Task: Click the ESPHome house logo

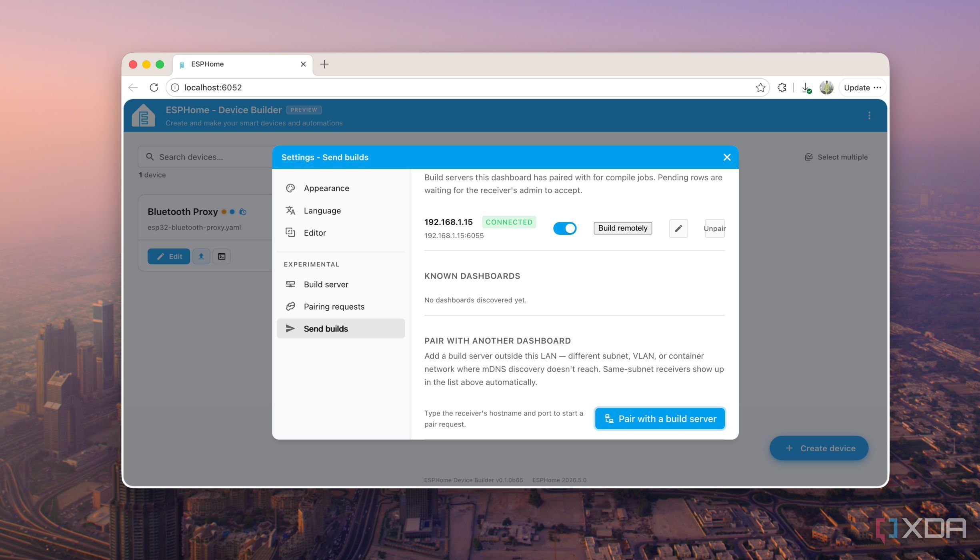Action: 143,115
